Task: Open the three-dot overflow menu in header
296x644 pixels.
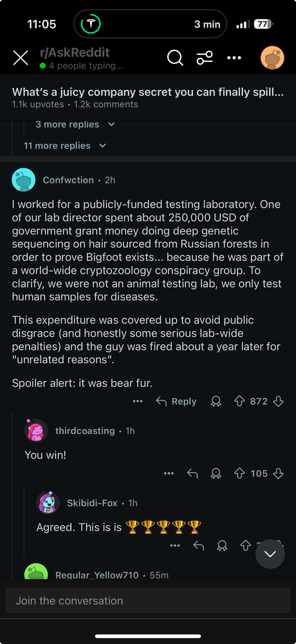Action: (x=234, y=58)
